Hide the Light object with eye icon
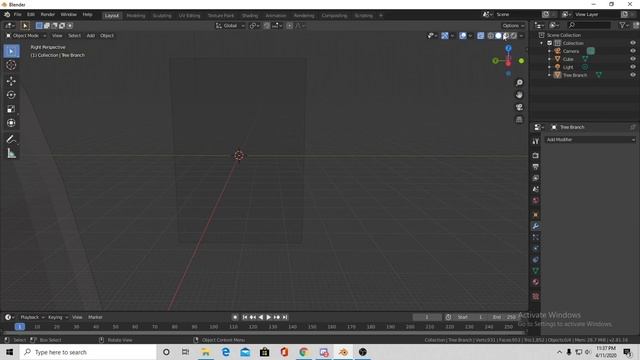This screenshot has width=640, height=360. point(633,67)
